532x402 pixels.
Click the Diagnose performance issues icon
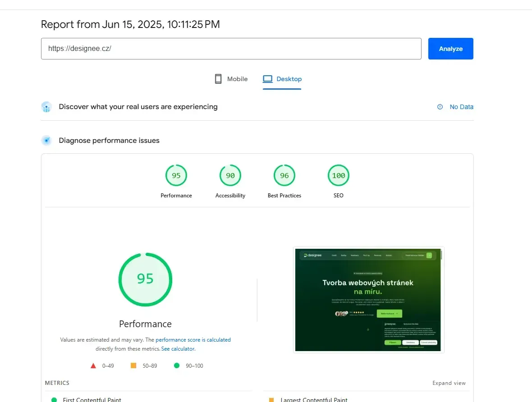pyautogui.click(x=46, y=141)
